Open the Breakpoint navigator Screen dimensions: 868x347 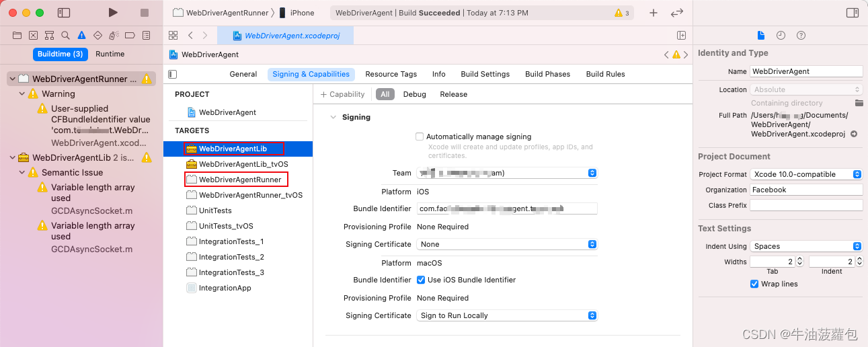click(129, 35)
